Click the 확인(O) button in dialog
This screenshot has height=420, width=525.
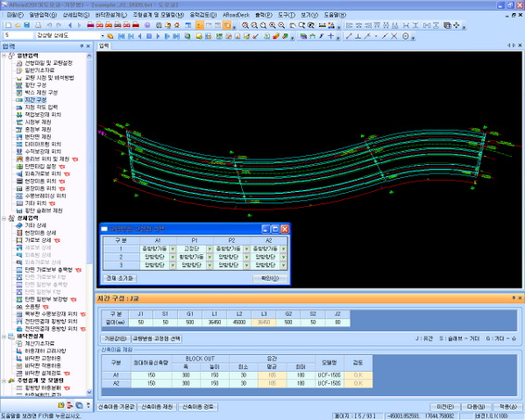270,278
